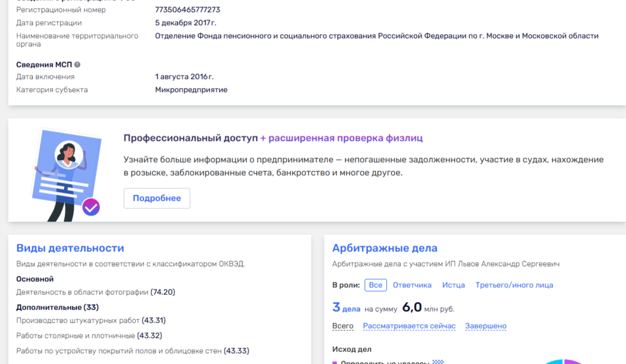626x364 pixels.
Task: Show cases Рассматривается сейчас
Action: (409, 326)
